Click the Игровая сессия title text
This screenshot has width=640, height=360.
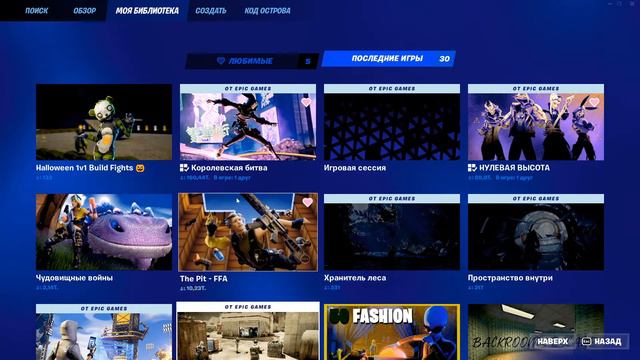pos(355,168)
